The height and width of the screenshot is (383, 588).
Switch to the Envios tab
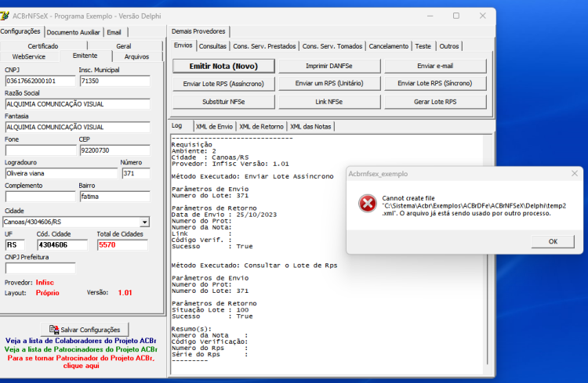183,45
